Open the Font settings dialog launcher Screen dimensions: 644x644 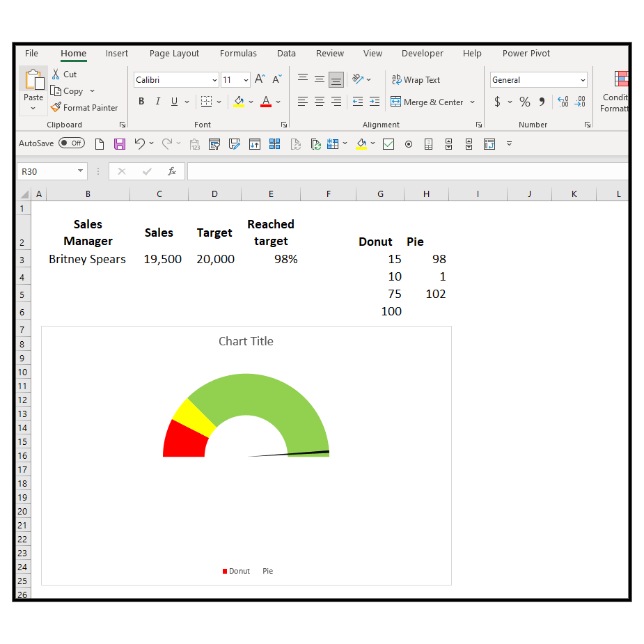click(284, 125)
